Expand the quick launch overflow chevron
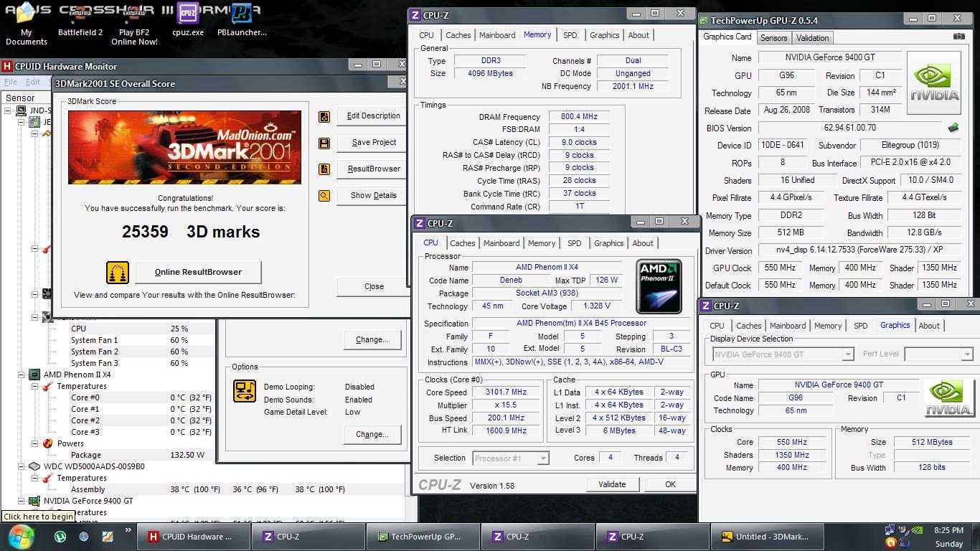Viewport: 980px width, 551px height. (x=128, y=531)
